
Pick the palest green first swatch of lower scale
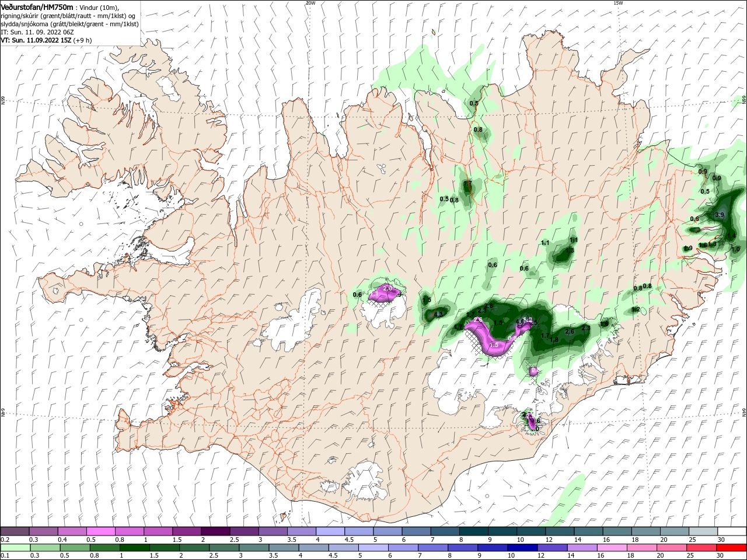[15, 548]
